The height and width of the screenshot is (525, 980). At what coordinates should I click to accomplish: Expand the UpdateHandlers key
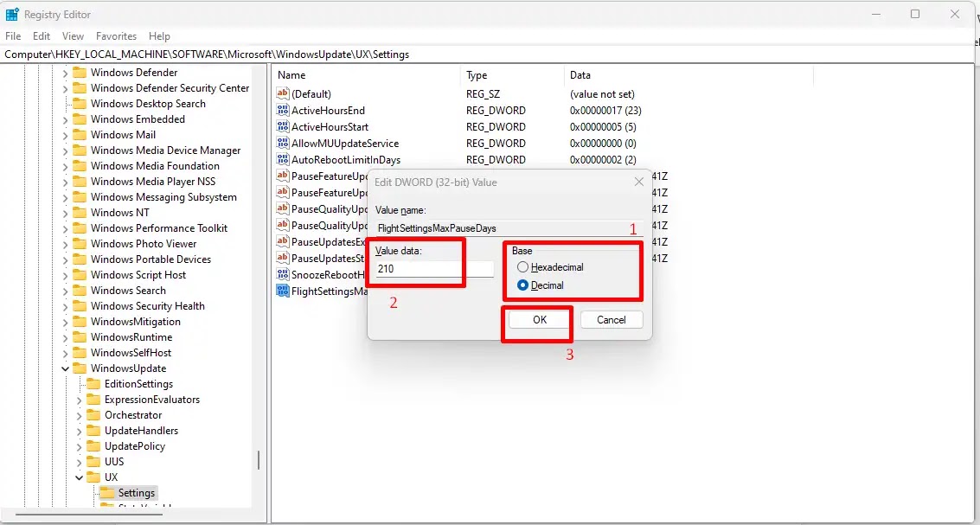tap(79, 431)
